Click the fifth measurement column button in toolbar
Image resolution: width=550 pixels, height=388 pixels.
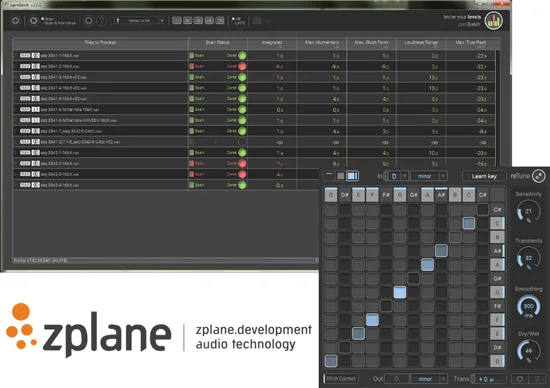coord(220,21)
